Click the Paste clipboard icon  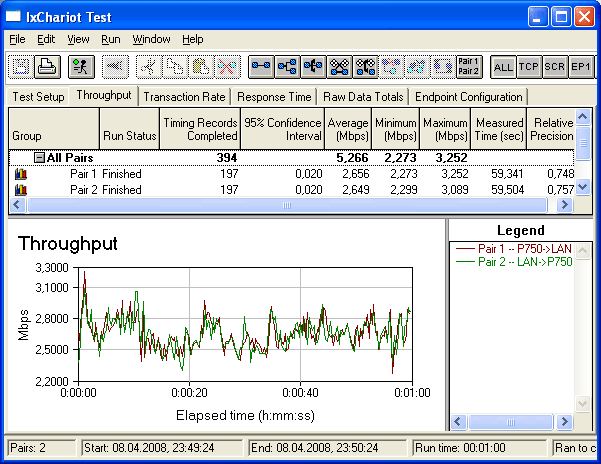tap(200, 66)
